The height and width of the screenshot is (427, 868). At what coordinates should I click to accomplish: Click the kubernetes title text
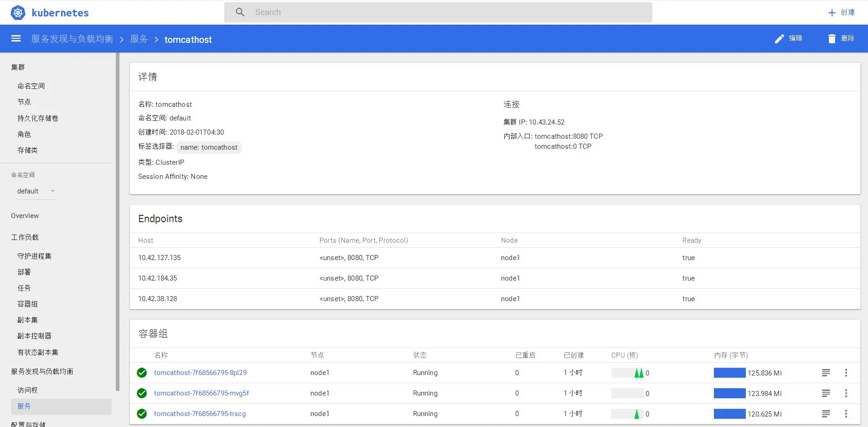pyautogui.click(x=60, y=13)
